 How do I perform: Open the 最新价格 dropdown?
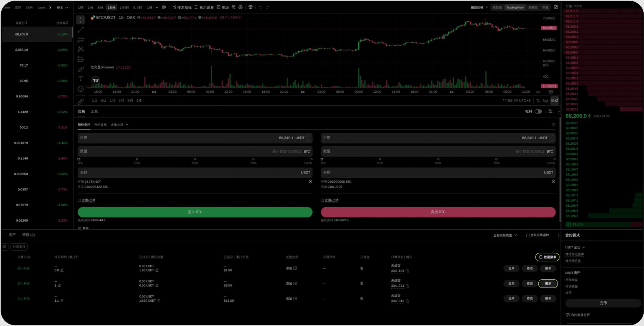[x=479, y=7]
